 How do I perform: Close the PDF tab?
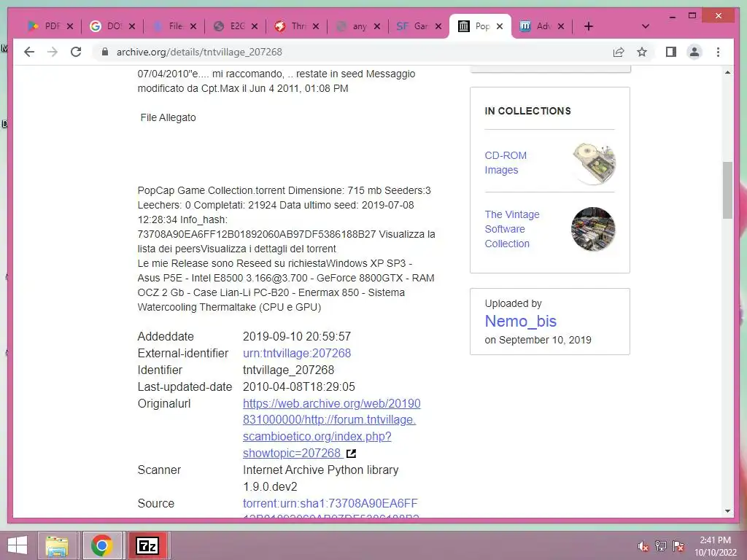(70, 26)
